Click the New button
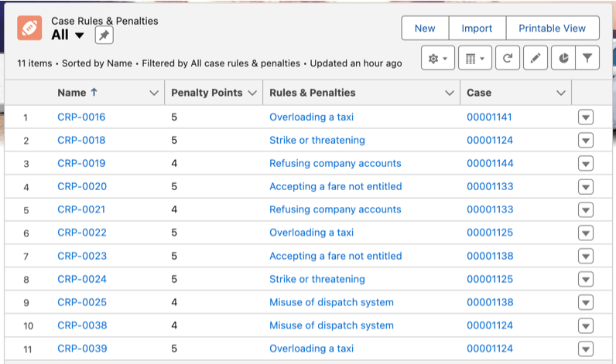616x364 pixels. click(x=425, y=28)
